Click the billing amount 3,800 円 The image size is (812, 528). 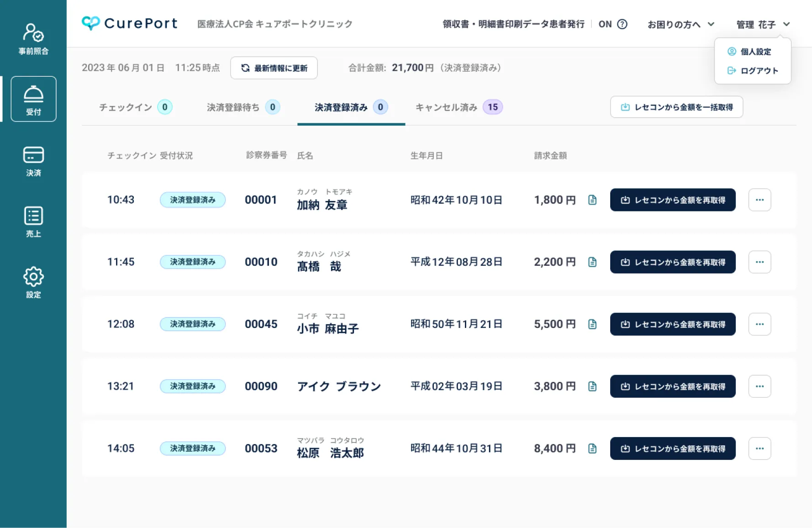tap(555, 386)
